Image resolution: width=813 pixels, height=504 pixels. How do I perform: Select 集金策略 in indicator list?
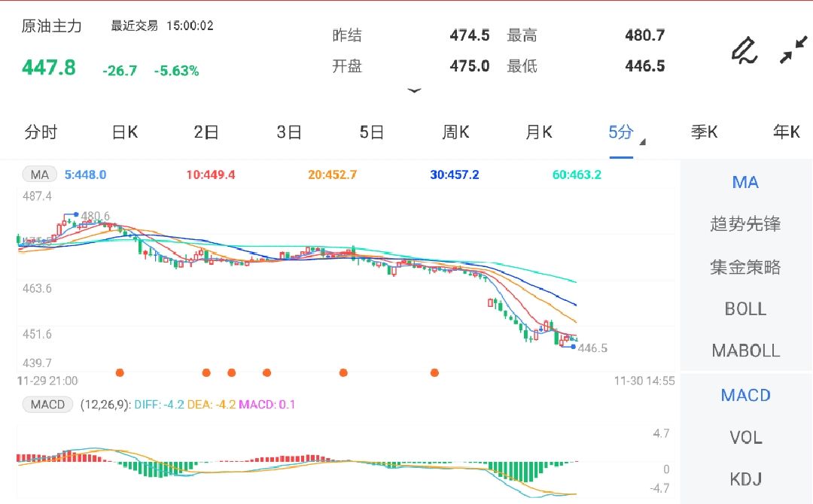point(745,267)
